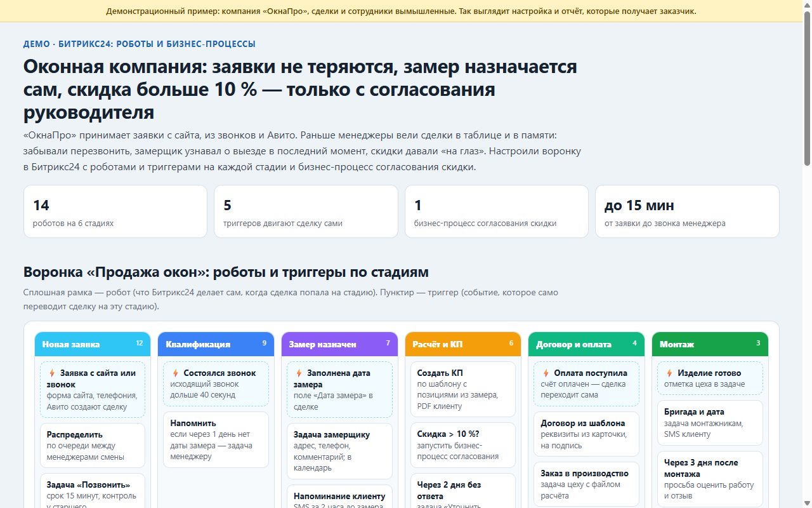Open the «Напомнить» robot card
The image size is (812, 508).
[216, 440]
